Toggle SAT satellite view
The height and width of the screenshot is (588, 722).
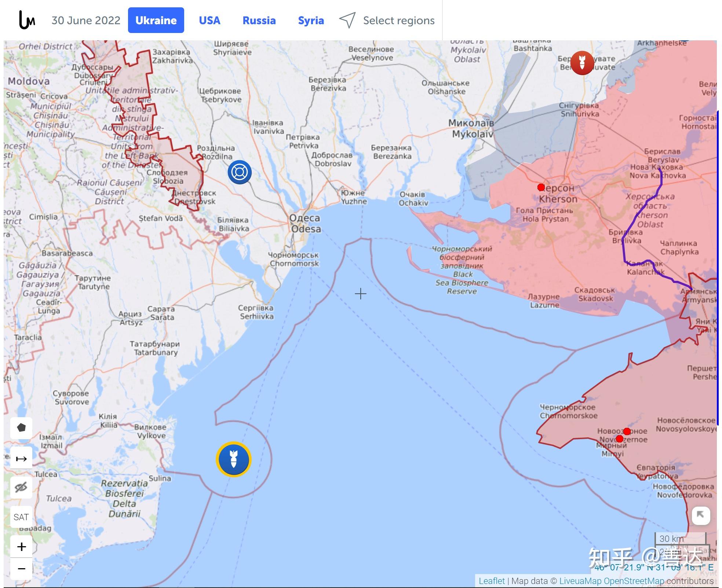(21, 517)
